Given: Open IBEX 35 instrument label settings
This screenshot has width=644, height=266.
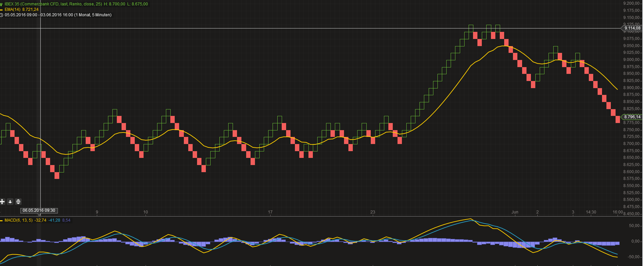Looking at the screenshot, I should tap(53, 4).
